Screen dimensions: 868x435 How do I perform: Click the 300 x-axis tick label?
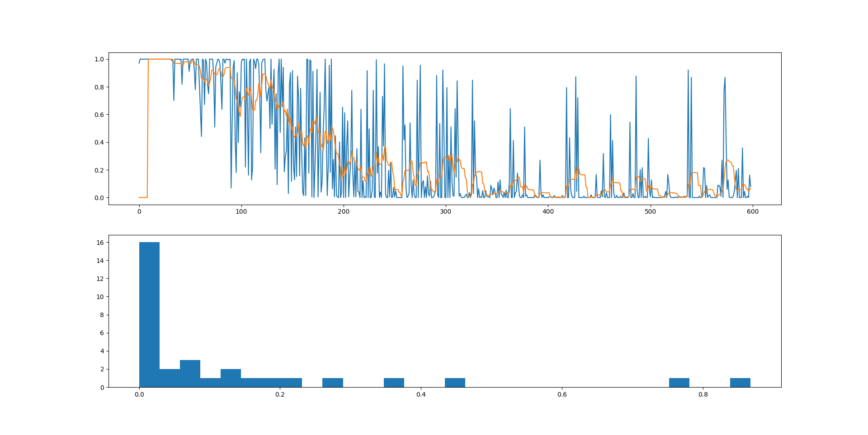446,211
